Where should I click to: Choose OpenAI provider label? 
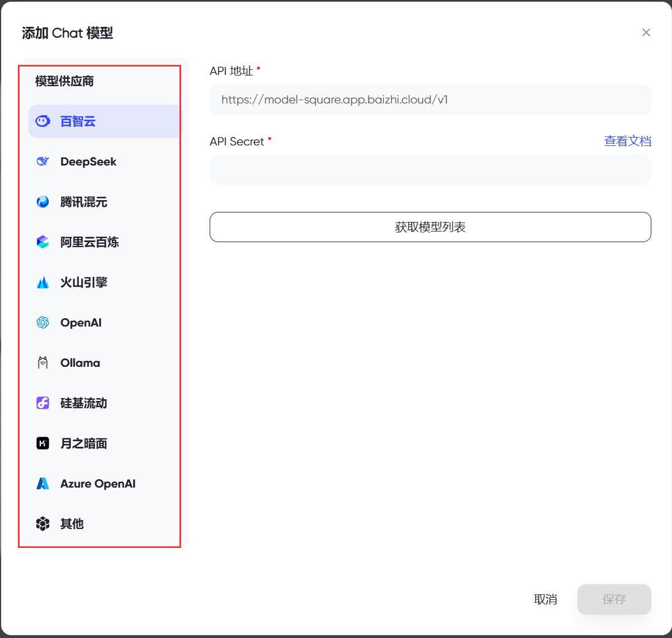pyautogui.click(x=81, y=323)
